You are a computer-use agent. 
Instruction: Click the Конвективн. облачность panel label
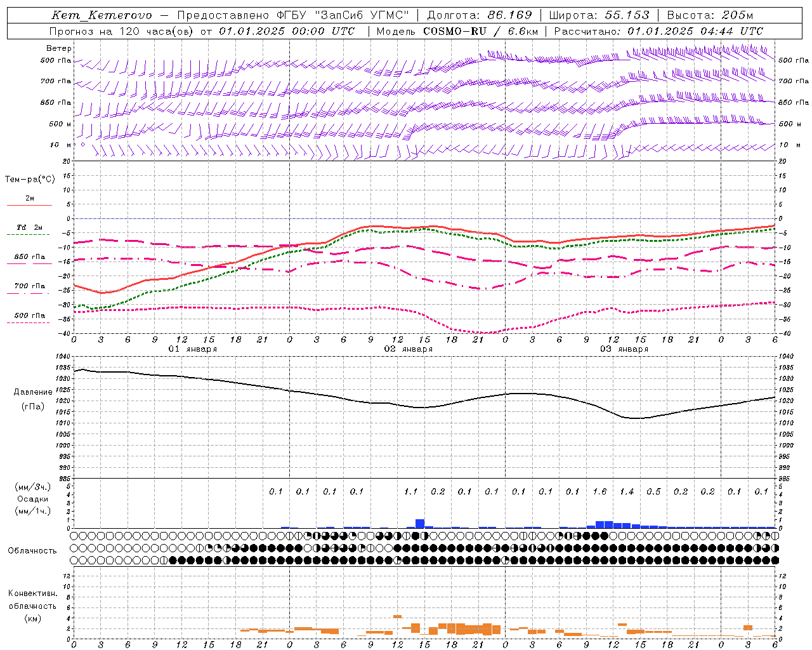coord(32,606)
